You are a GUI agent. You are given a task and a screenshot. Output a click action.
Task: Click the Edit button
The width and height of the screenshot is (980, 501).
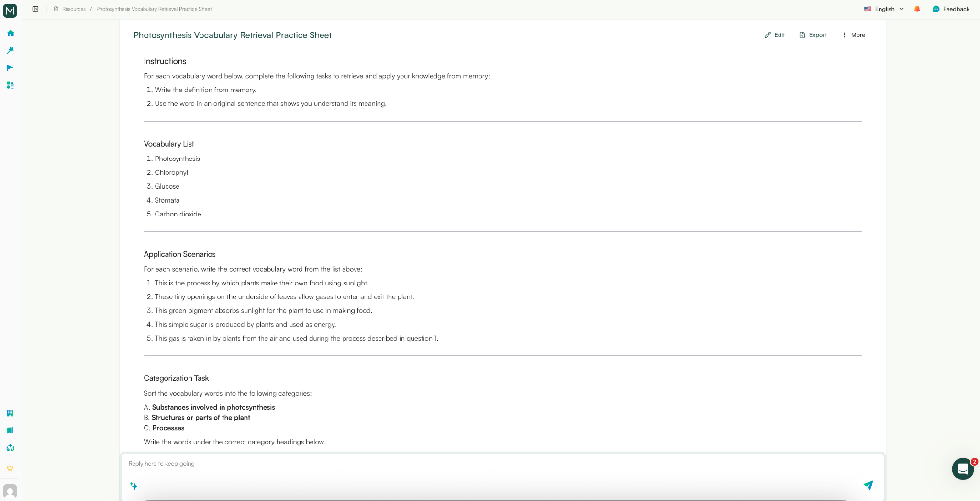tap(774, 35)
